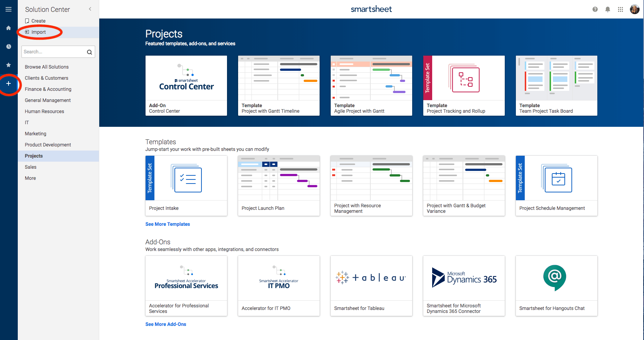The height and width of the screenshot is (340, 644).
Task: Open the Help question mark icon
Action: point(595,10)
